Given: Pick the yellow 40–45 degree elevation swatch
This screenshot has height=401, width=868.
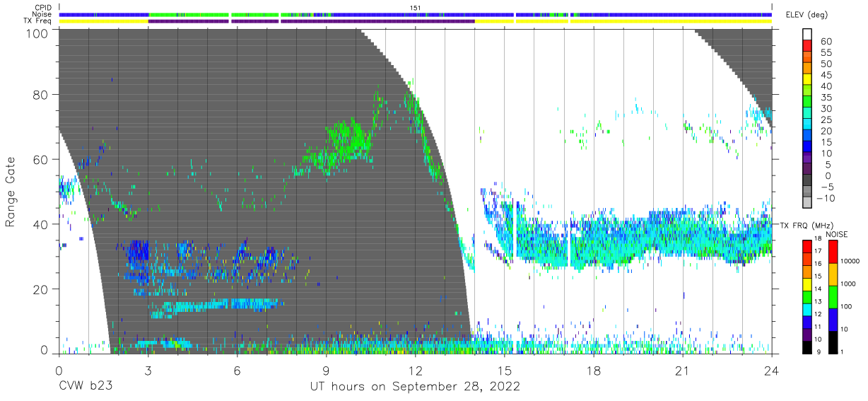Looking at the screenshot, I should pyautogui.click(x=808, y=81).
